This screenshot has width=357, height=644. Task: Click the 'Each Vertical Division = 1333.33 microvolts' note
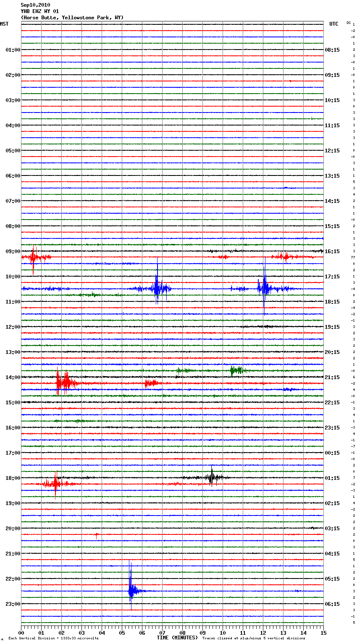[x=53, y=639]
